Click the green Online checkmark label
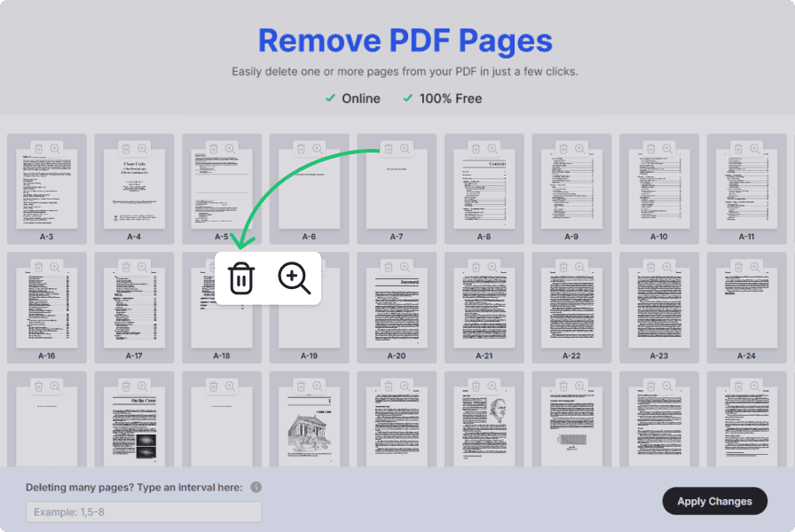795x532 pixels. 352,99
